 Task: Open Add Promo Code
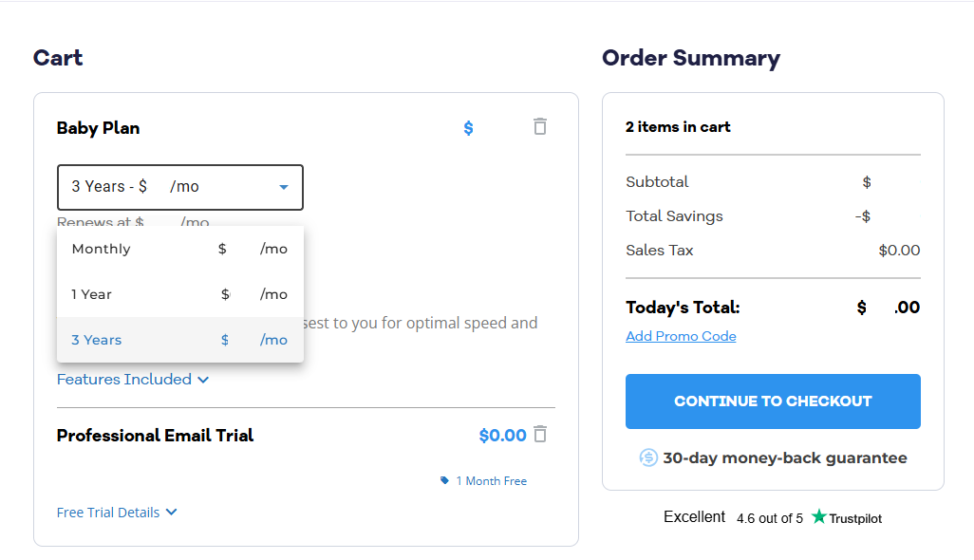click(680, 336)
